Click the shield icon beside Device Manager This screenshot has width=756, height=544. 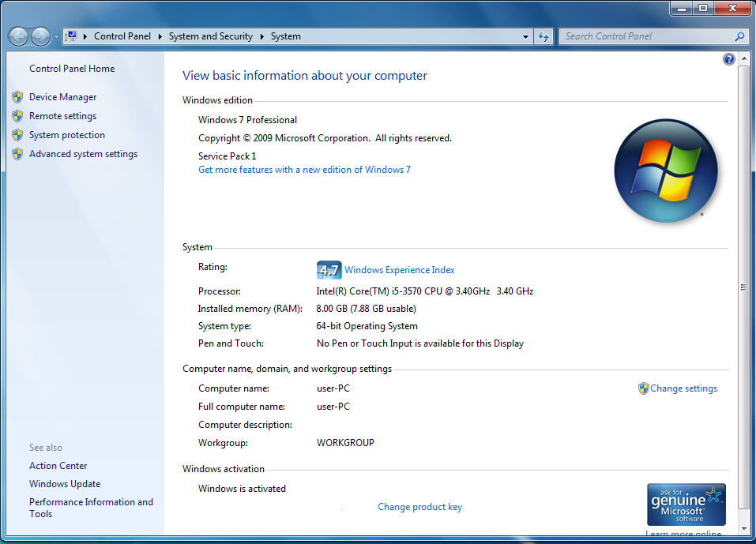[x=17, y=97]
